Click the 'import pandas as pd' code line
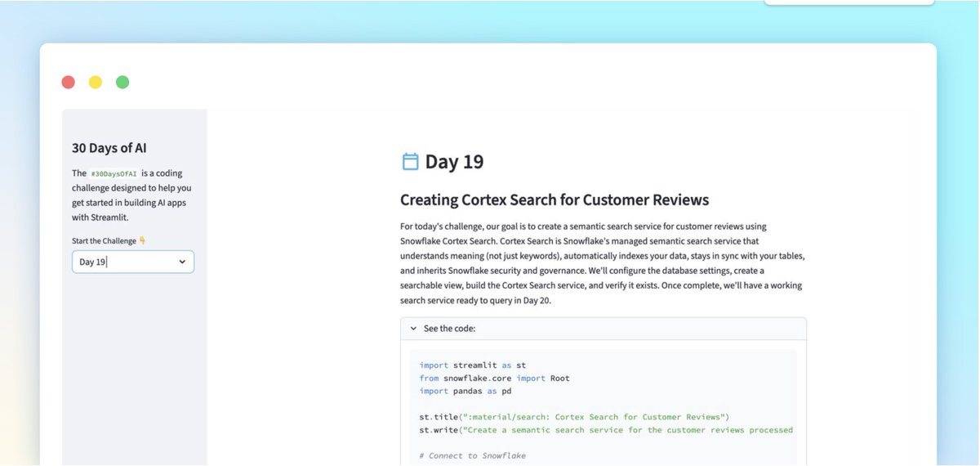Screen dimensions: 980x466 pyautogui.click(x=465, y=391)
